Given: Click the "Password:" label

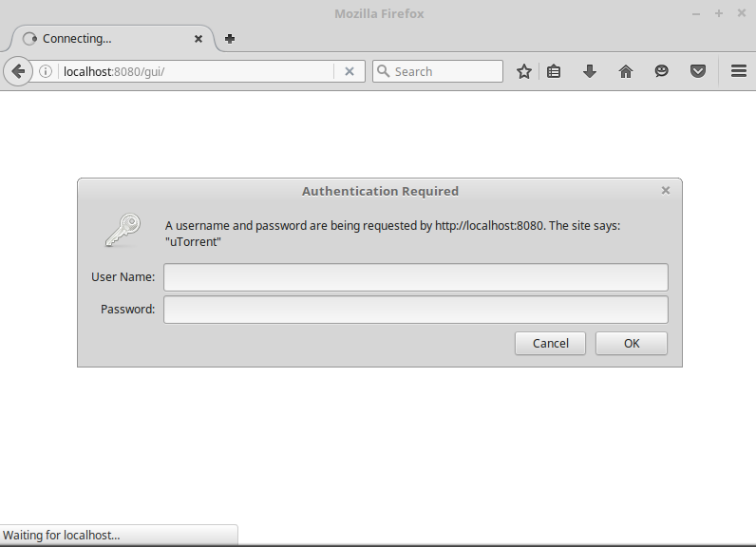Looking at the screenshot, I should [128, 309].
